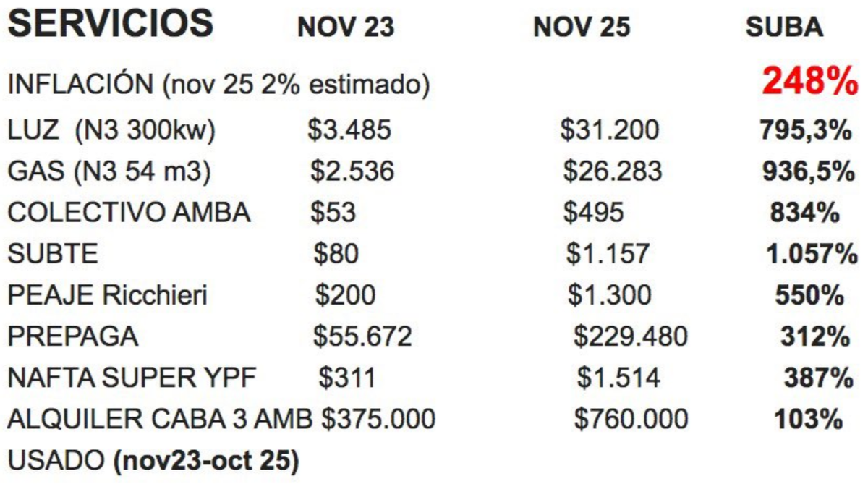Image resolution: width=868 pixels, height=484 pixels.
Task: Click the NOV 25 column header
Action: coord(582,27)
